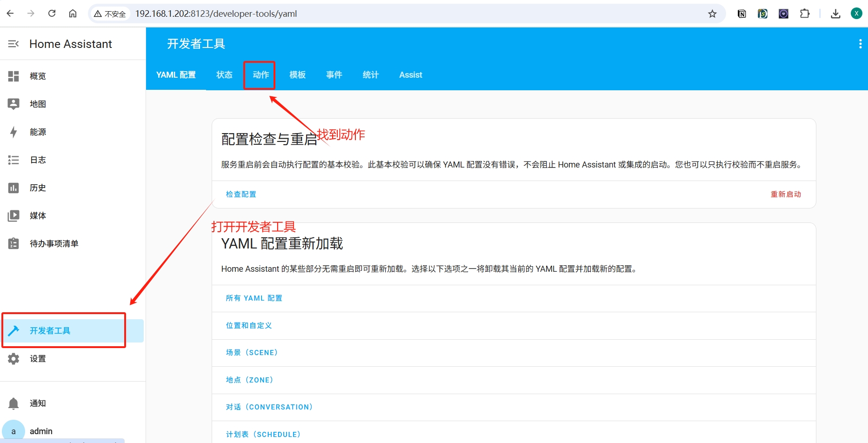The width and height of the screenshot is (868, 443).
Task: Open the 日志 logbook list icon
Action: [13, 160]
